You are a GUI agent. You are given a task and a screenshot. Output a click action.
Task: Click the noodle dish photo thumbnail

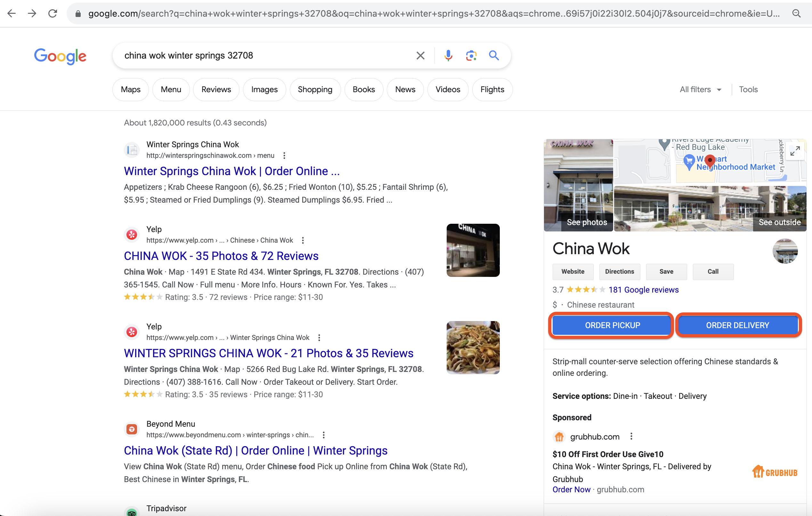[x=473, y=348]
